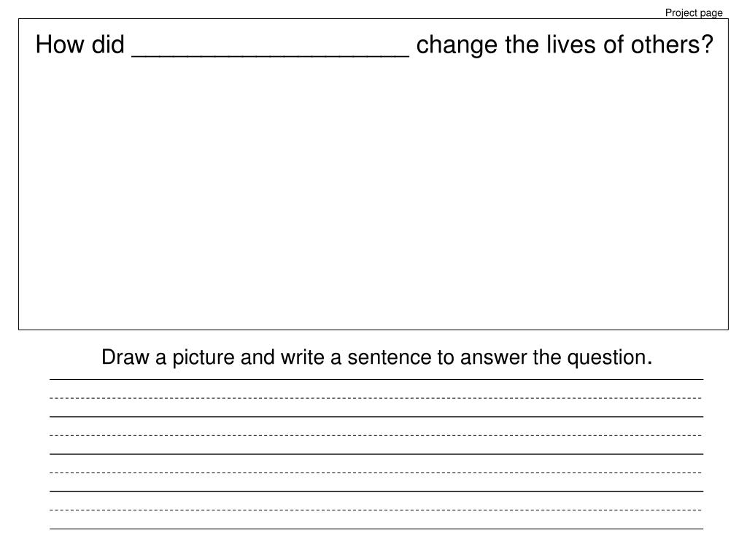Click the last dashed writing guide line
The width and height of the screenshot is (747, 560).
click(376, 510)
